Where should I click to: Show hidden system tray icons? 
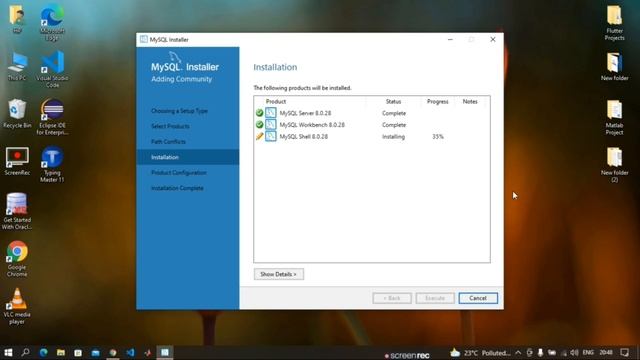click(x=518, y=353)
